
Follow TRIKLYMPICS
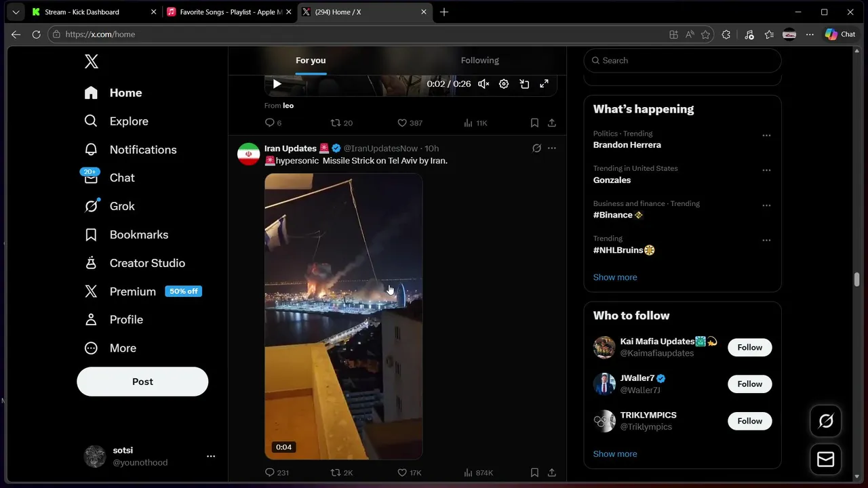750,421
